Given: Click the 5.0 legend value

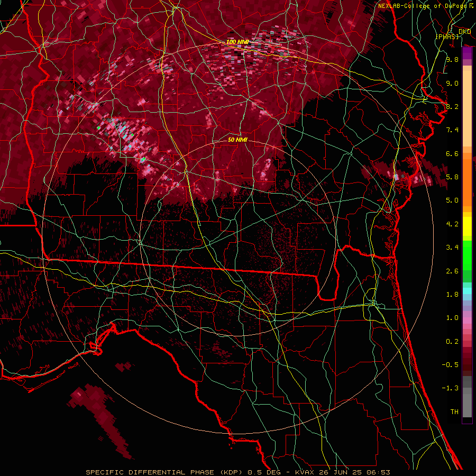Looking at the screenshot, I should click(x=452, y=200).
